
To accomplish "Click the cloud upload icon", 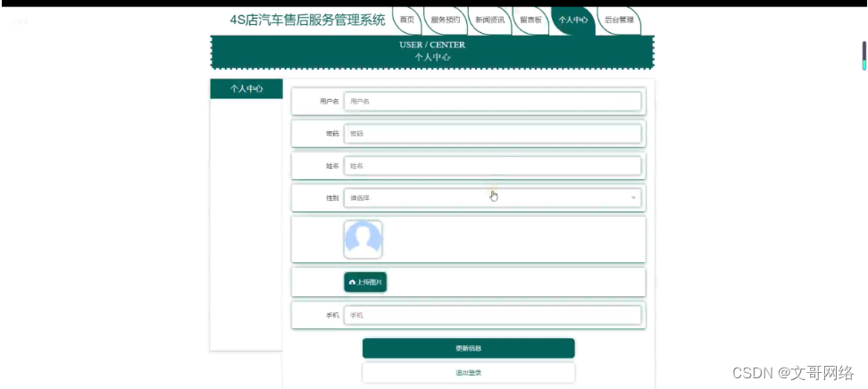I will click(352, 282).
